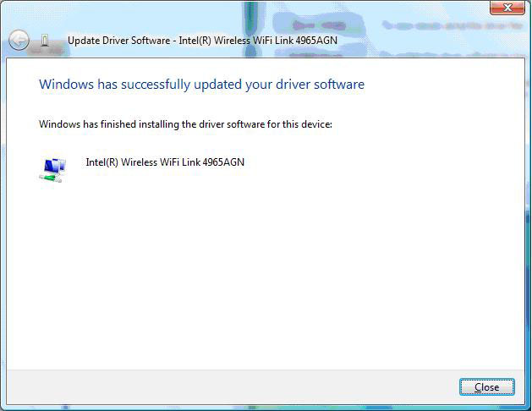This screenshot has height=411, width=532.
Task: Click the heading "Windows has successfully updated your driver software"
Action: [201, 85]
